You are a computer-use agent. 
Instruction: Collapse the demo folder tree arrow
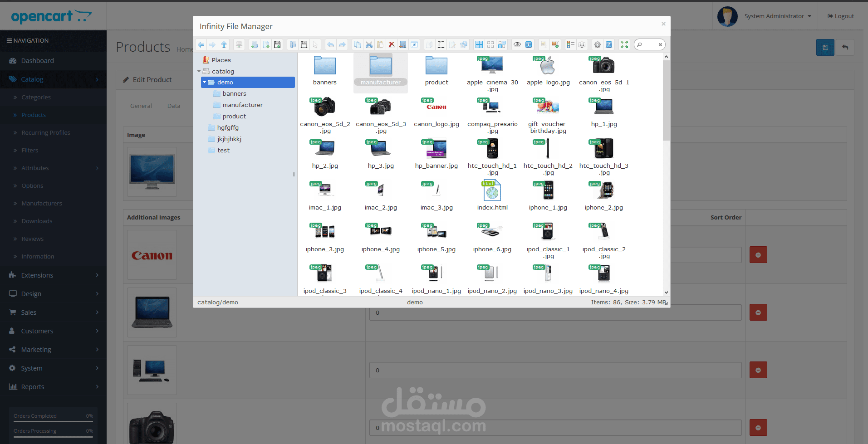coord(205,82)
